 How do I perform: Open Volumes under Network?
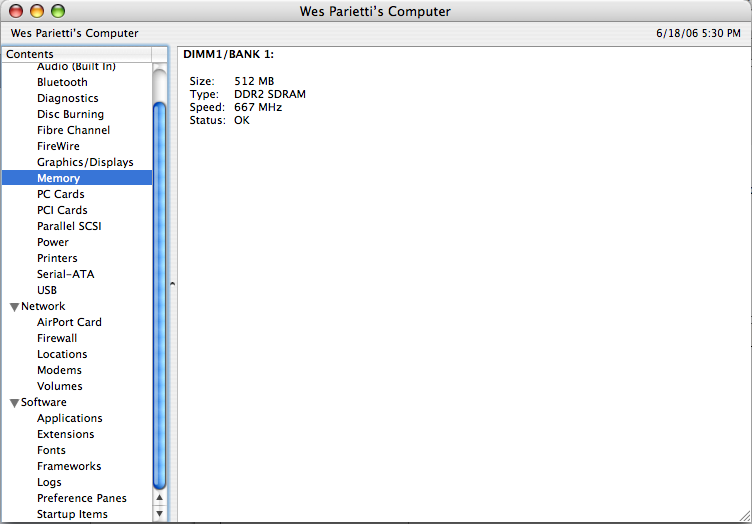[x=60, y=386]
